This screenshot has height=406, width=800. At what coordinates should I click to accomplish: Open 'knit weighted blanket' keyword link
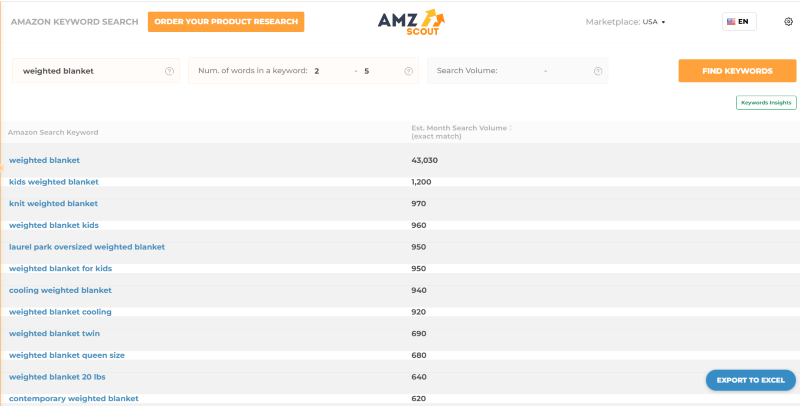(x=54, y=204)
